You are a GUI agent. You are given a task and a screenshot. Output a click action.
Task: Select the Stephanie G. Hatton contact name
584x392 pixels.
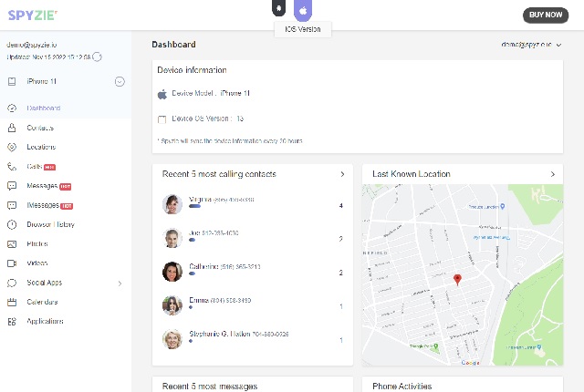[x=220, y=334]
